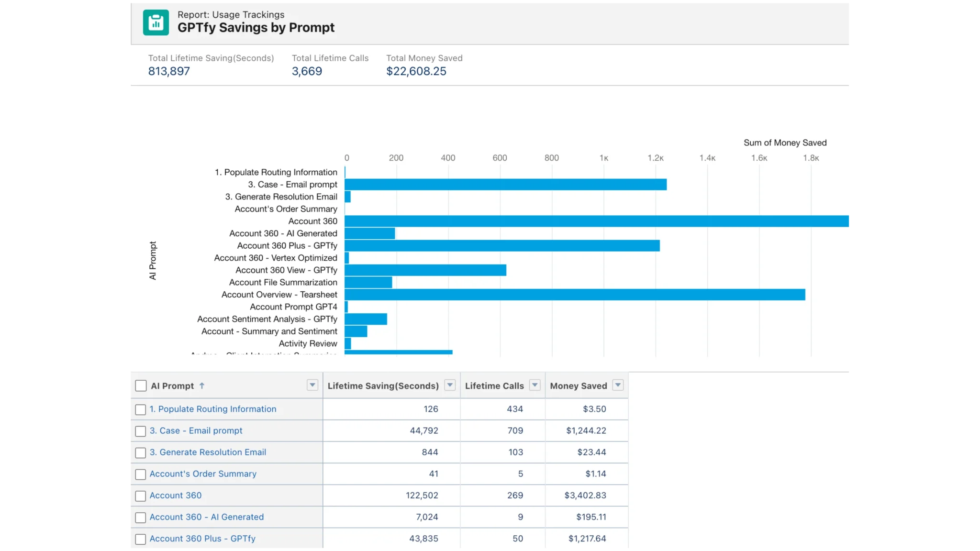Viewport: 980px width, 551px height.
Task: Check the '3. Case - Email prompt' row checkbox
Action: pyautogui.click(x=140, y=431)
